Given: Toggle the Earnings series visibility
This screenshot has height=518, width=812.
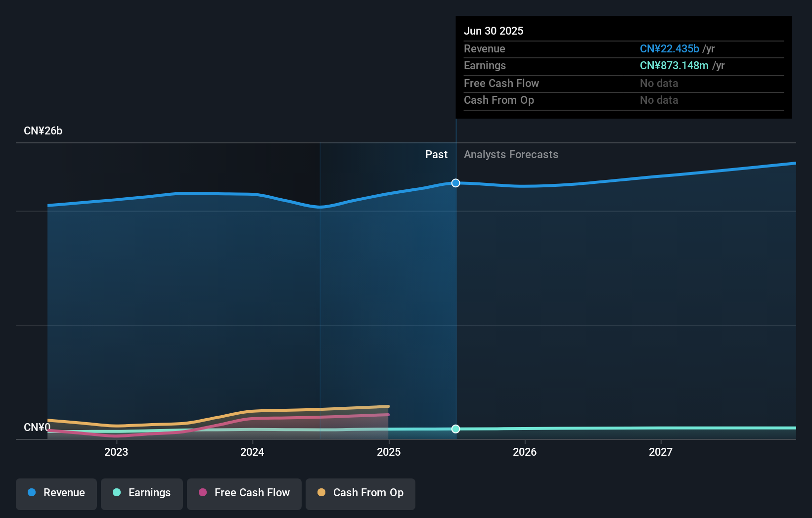Looking at the screenshot, I should (142, 494).
